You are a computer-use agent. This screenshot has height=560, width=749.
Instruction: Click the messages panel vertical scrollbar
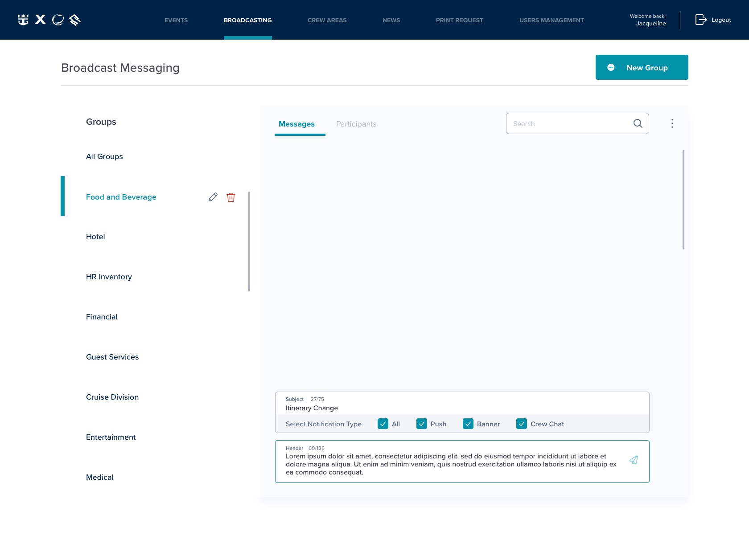coord(683,200)
